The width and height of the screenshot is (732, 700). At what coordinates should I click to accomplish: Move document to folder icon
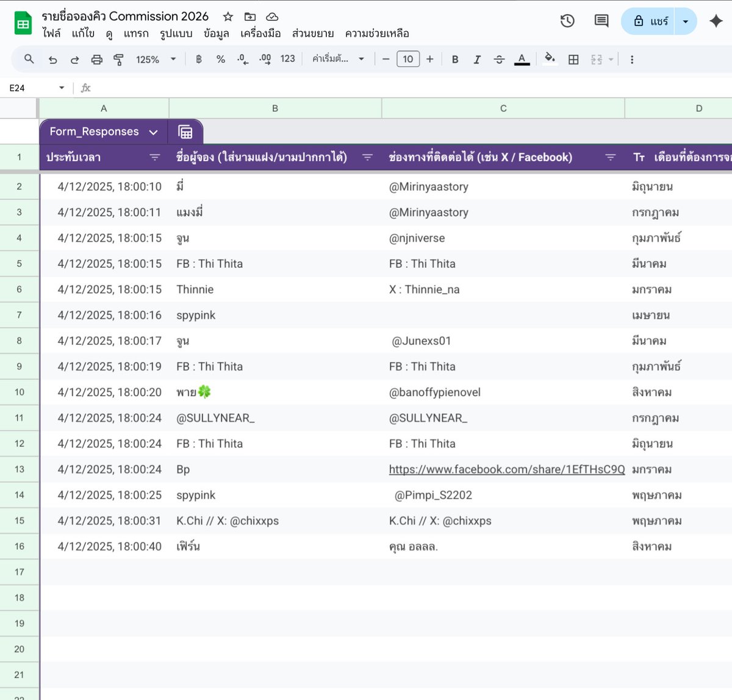[250, 16]
